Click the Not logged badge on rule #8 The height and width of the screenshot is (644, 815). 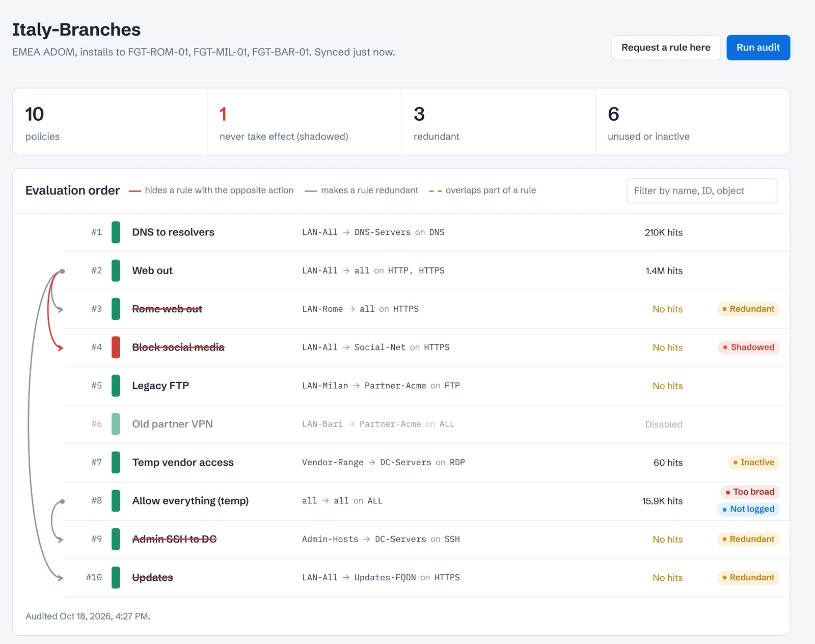pyautogui.click(x=748, y=509)
